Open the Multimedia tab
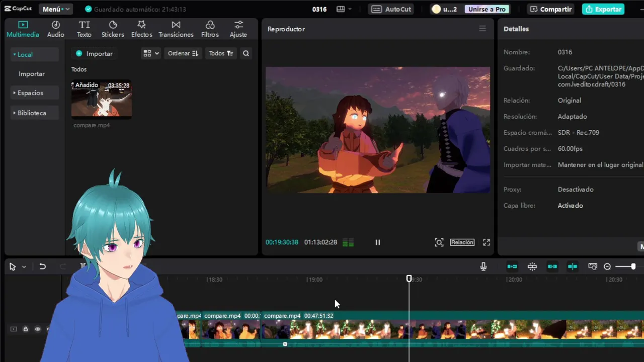 coord(23,29)
